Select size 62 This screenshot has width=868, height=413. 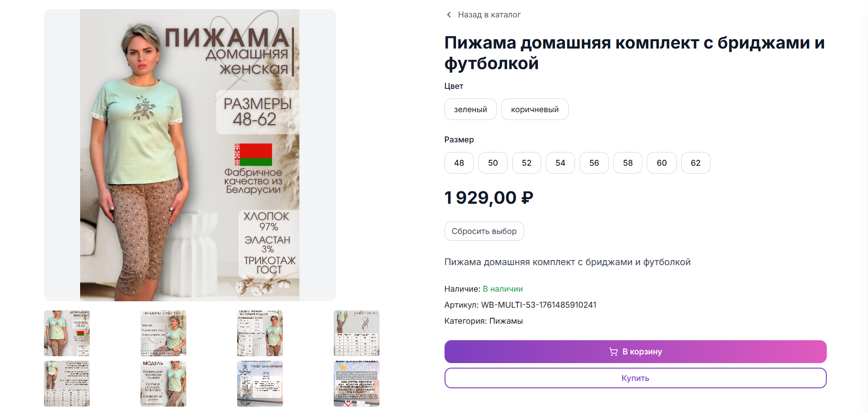[x=695, y=163]
